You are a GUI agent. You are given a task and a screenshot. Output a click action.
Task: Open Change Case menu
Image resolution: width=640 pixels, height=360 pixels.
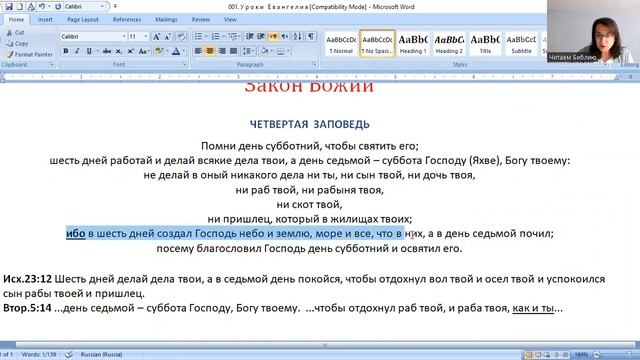point(143,51)
